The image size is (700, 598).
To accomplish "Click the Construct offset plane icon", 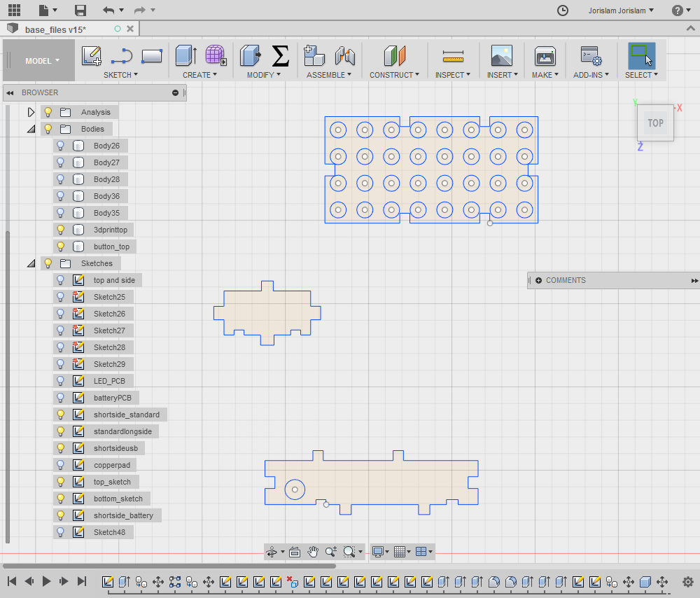I will (x=394, y=56).
